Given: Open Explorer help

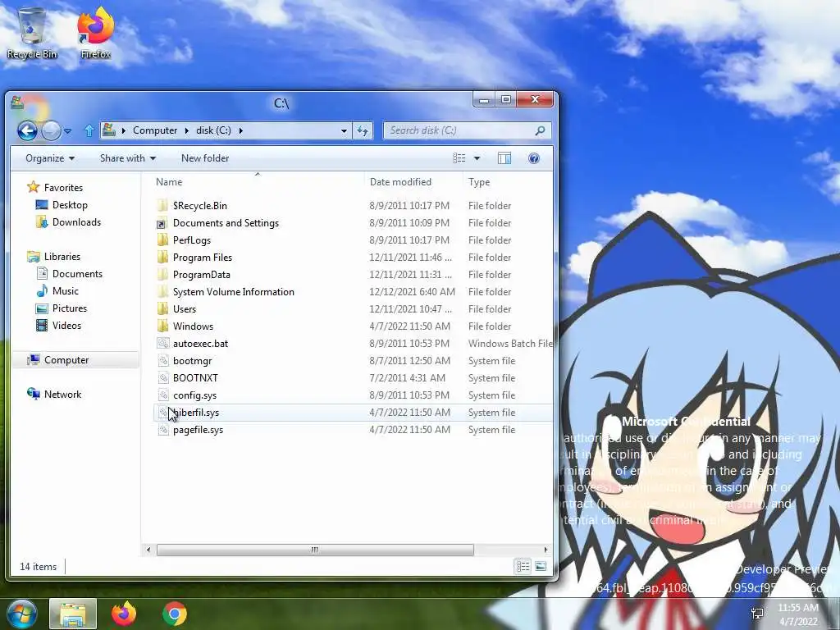Looking at the screenshot, I should click(533, 158).
